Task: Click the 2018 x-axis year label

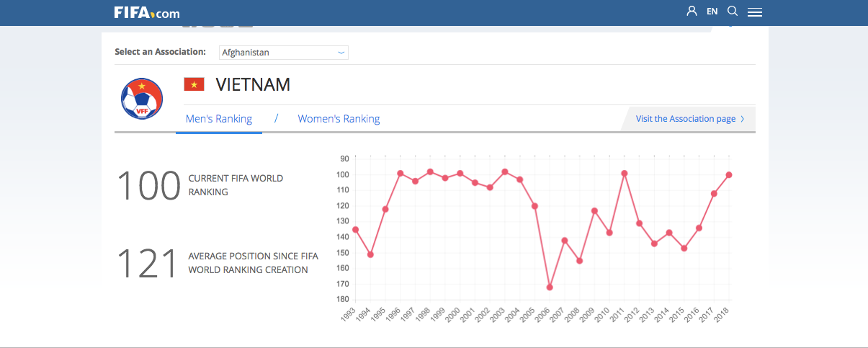Action: (x=722, y=316)
